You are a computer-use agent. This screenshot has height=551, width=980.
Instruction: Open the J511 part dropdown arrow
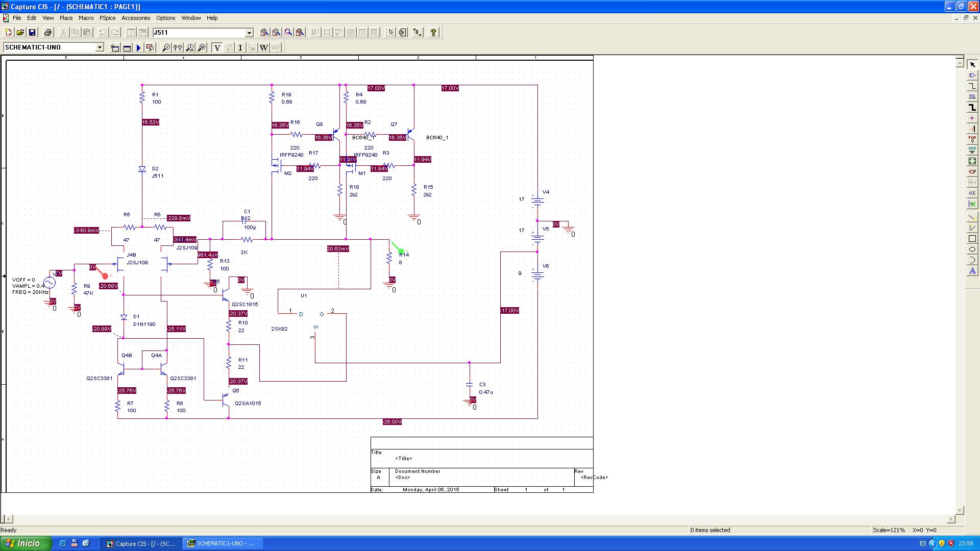coord(249,33)
